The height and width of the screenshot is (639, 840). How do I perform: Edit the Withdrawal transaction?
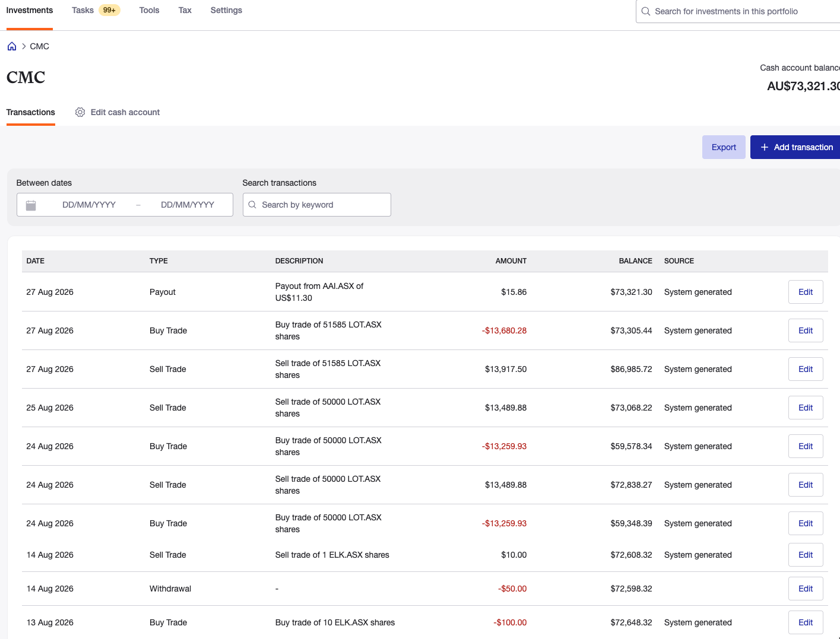coord(806,589)
